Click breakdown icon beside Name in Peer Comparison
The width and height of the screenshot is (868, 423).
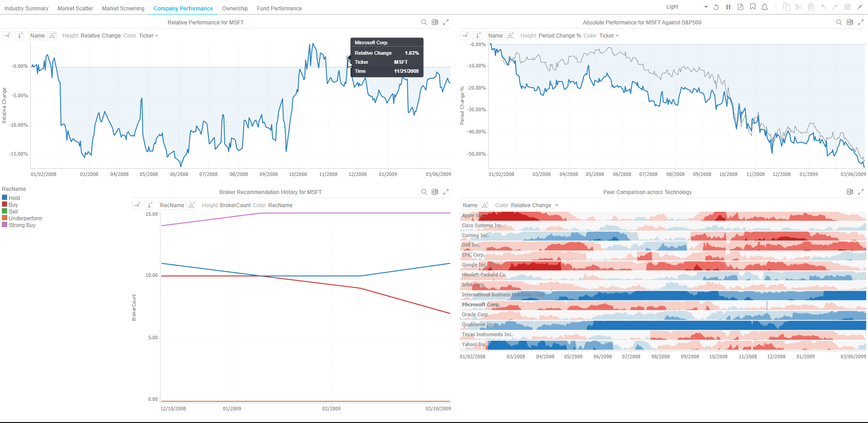485,205
